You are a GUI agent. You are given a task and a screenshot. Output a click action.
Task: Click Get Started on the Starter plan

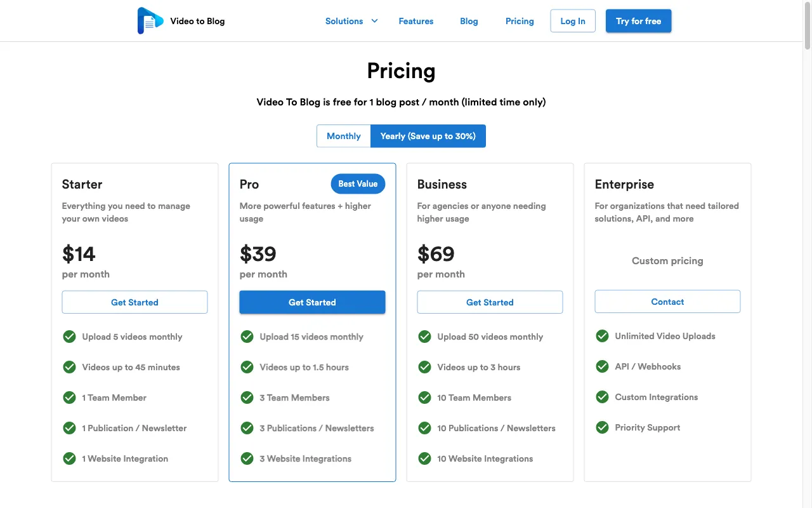[134, 302]
